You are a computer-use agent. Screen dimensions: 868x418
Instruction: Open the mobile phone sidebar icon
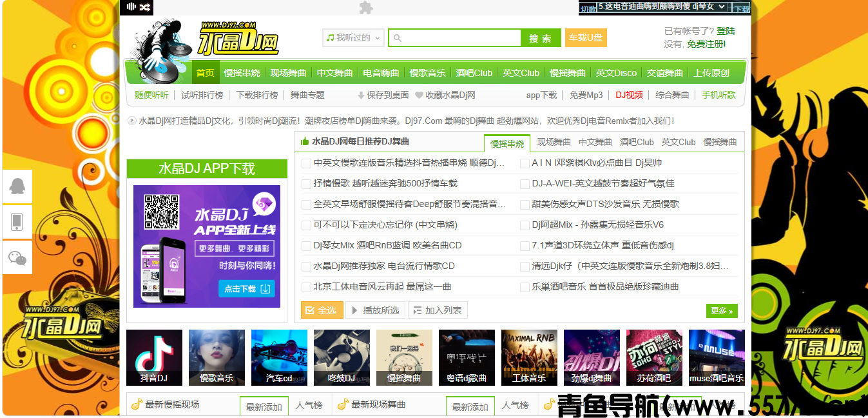tap(17, 222)
